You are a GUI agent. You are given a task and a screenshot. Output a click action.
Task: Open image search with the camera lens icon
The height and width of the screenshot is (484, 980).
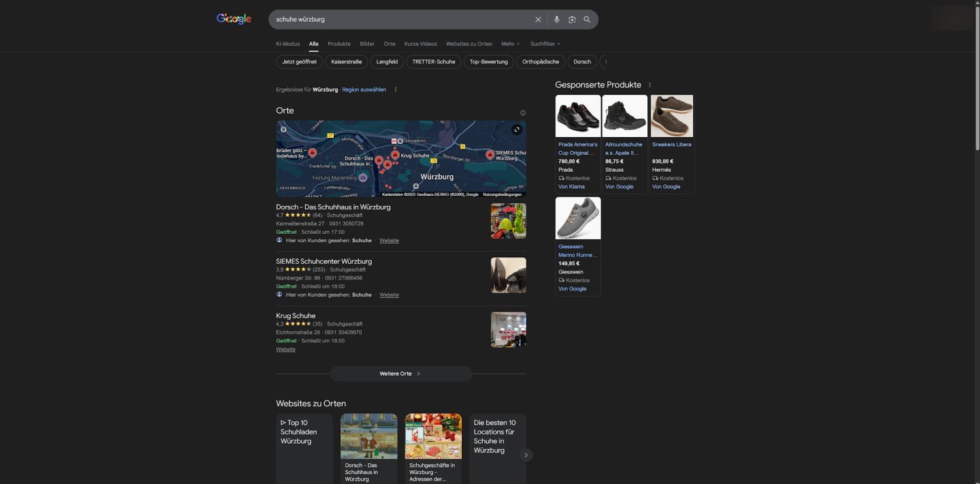[572, 20]
